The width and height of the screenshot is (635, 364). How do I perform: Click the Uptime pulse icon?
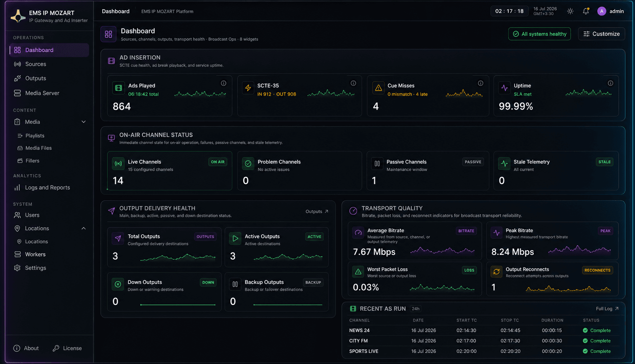[505, 88]
